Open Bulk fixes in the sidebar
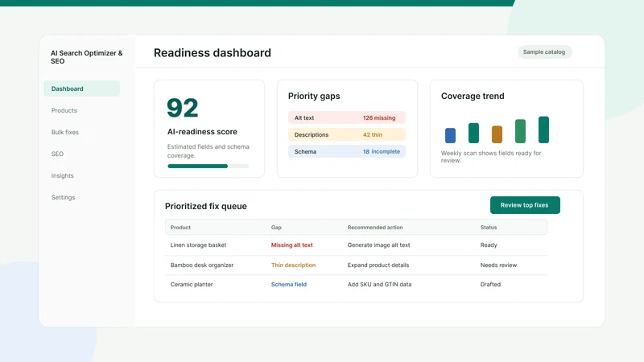Screen dimensions: 644x362 click(x=65, y=132)
